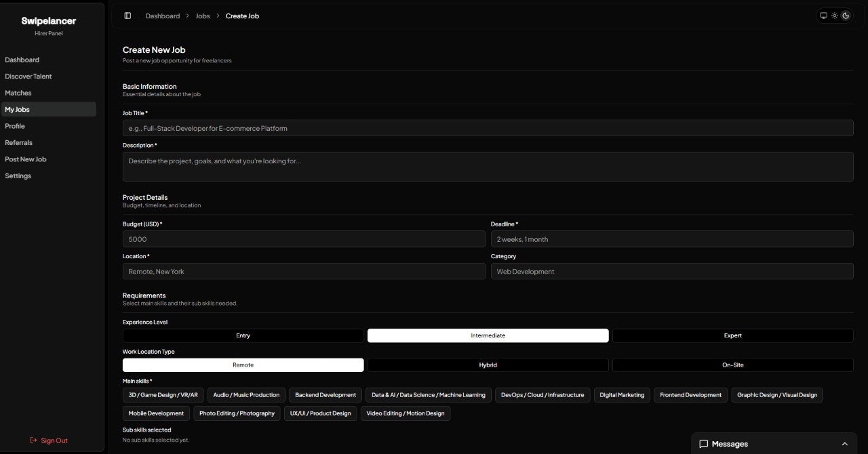The width and height of the screenshot is (868, 454).
Task: Select system theme via monitor icon
Action: point(823,15)
